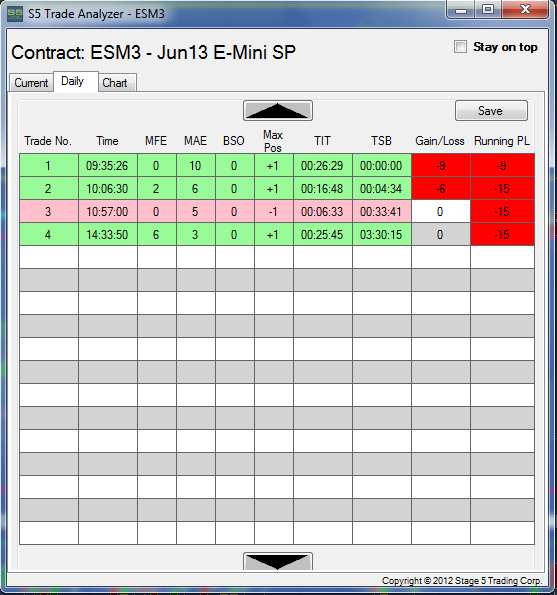Image resolution: width=557 pixels, height=595 pixels.
Task: Click the Gain/Loss column header
Action: click(440, 141)
